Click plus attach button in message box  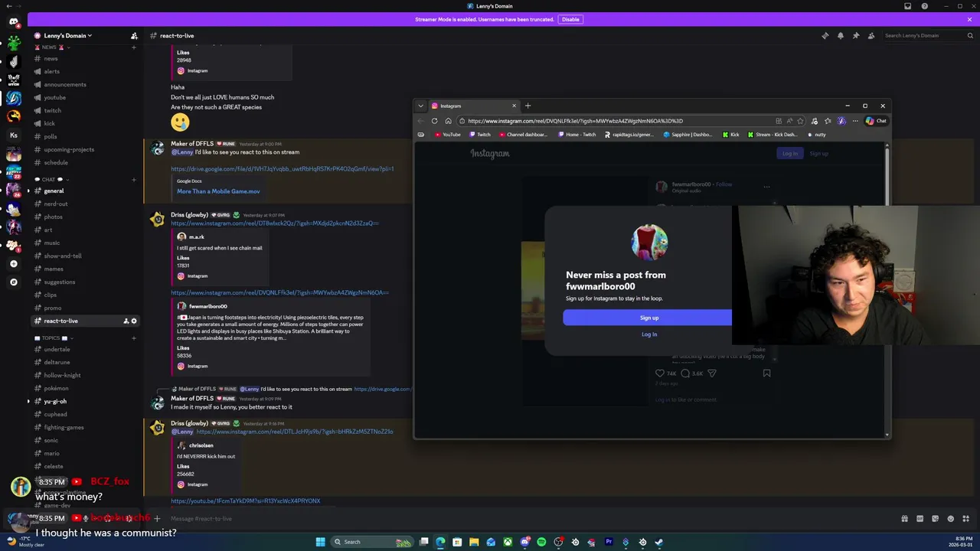(x=157, y=519)
